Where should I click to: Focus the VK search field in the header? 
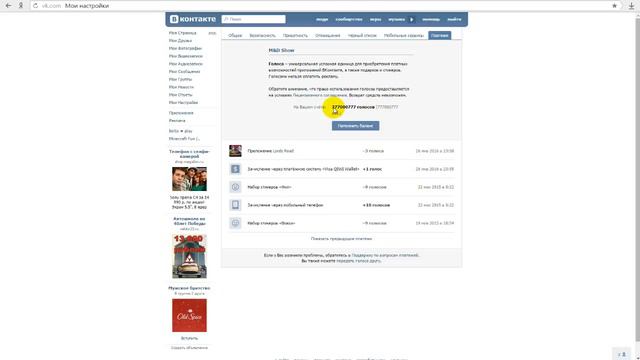pyautogui.click(x=253, y=19)
